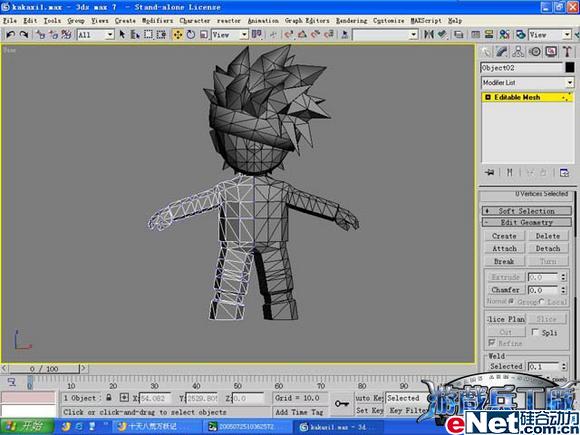Activate Select and Rotate tool
The width and height of the screenshot is (580, 435).
point(191,35)
